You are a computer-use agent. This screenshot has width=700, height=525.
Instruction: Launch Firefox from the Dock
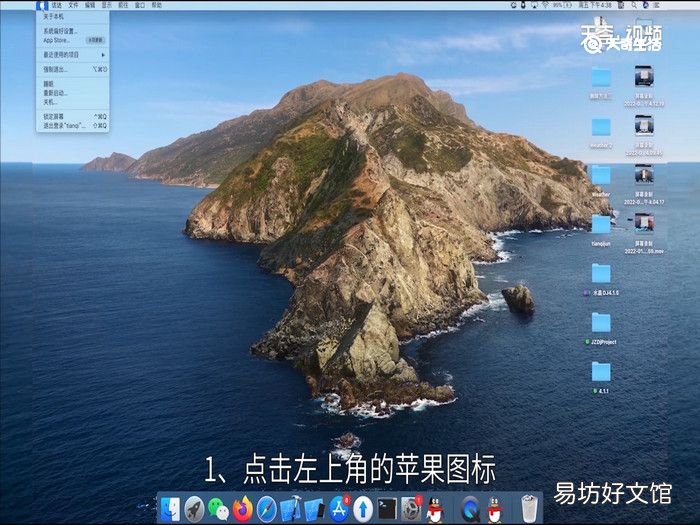(x=242, y=508)
